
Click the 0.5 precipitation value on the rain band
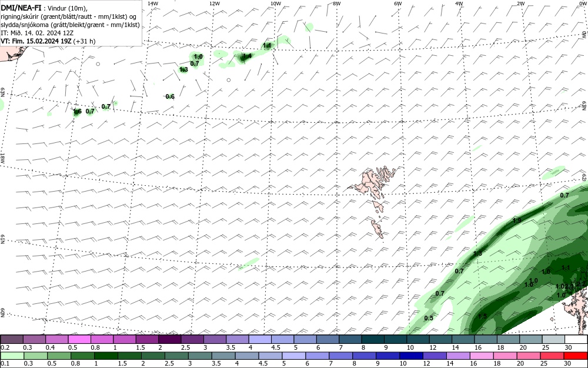pyautogui.click(x=429, y=318)
